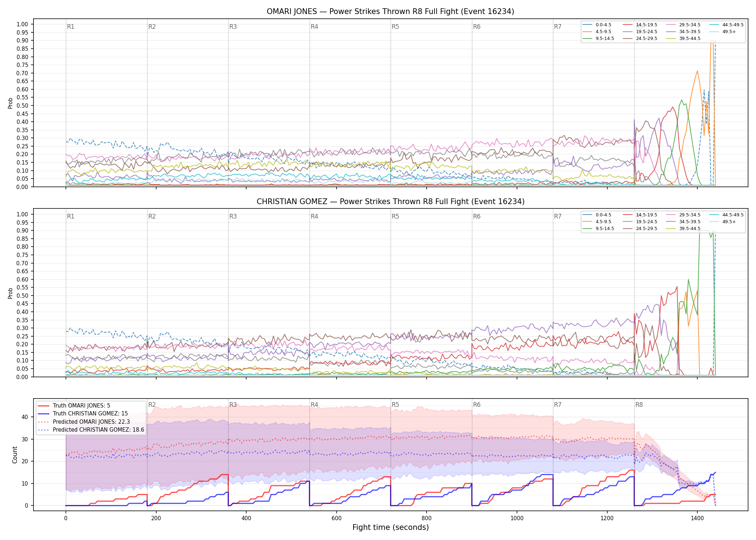Image resolution: width=756 pixels, height=540 pixels.
Task: Click the R1 round marker in Omari Jones chart
Action: coord(71,27)
